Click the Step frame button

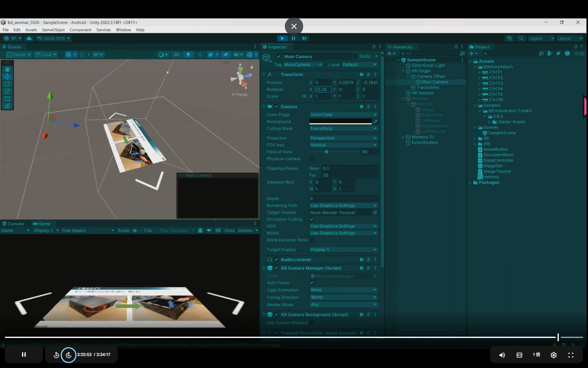[304, 38]
